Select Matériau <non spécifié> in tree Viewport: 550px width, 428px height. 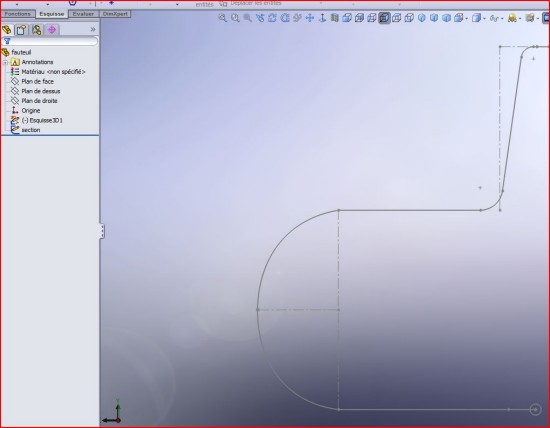(x=53, y=72)
